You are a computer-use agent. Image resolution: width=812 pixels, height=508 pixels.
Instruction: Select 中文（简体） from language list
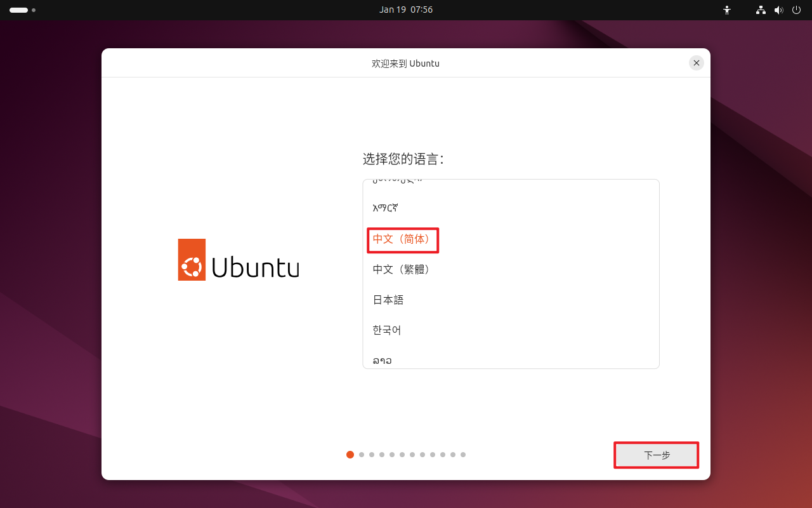(402, 239)
